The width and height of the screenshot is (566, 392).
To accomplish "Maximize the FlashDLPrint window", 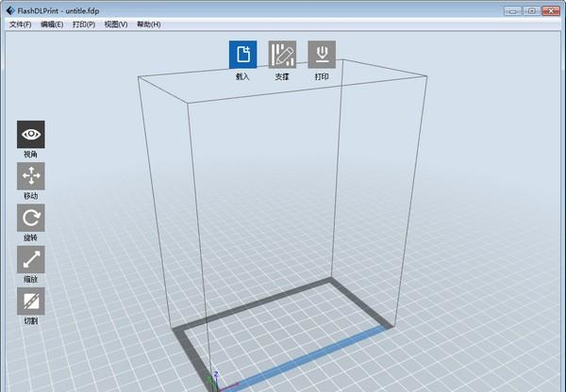I will pyautogui.click(x=532, y=10).
